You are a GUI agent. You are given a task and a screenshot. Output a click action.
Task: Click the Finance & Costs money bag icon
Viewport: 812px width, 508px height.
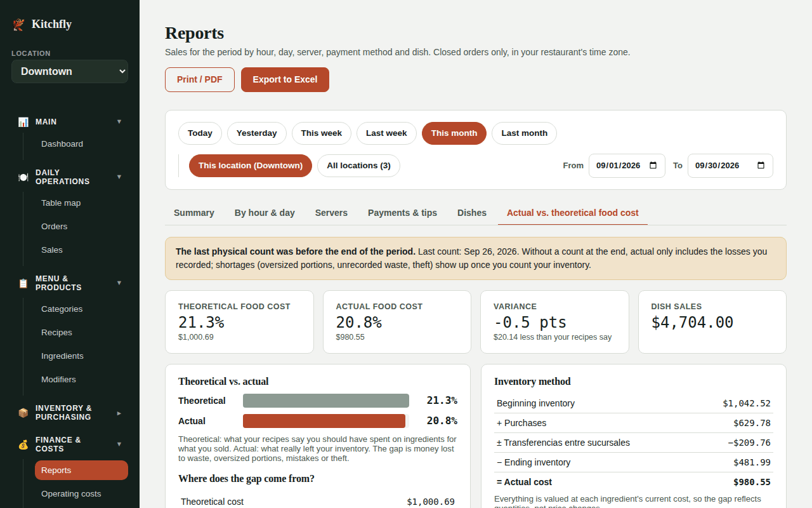pos(23,444)
